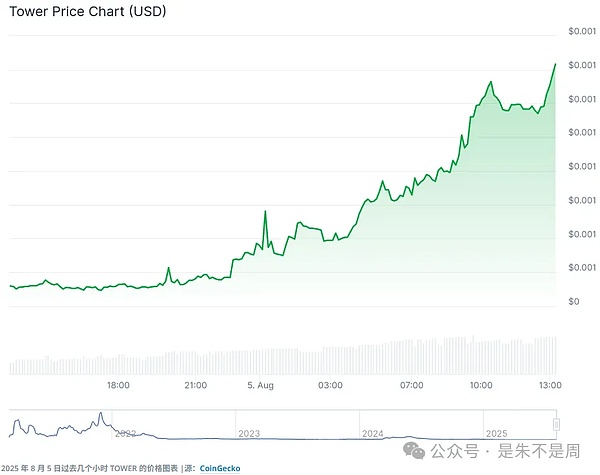Select the 5. Aug date axis label
The width and height of the screenshot is (600, 475).
pyautogui.click(x=259, y=384)
